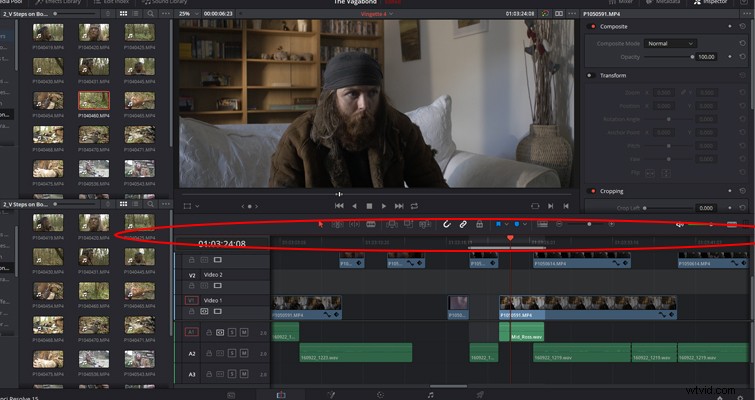Screen dimensions: 755x400
Task: Jump to first frame in viewer transport
Action: (x=339, y=206)
